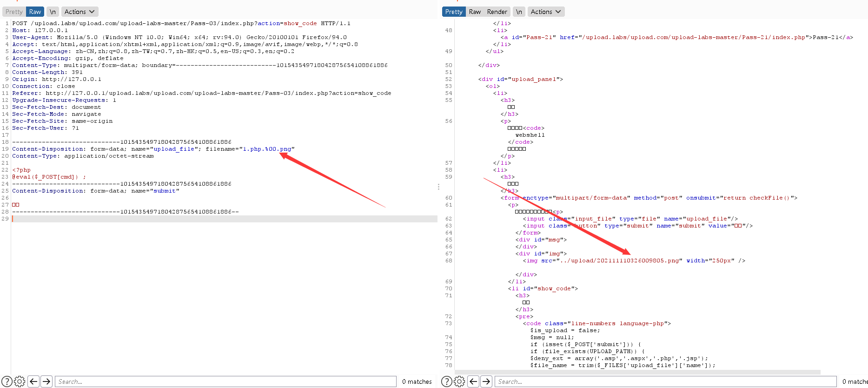The width and height of the screenshot is (868, 388).
Task: Click the img src upload path line
Action: click(x=634, y=261)
